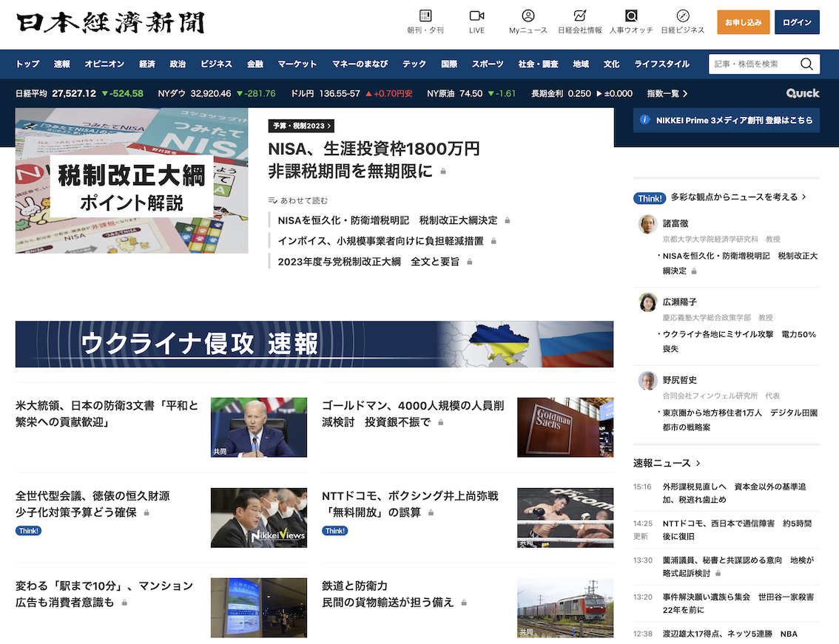
Task: Open マーケット navigation item
Action: click(x=297, y=64)
